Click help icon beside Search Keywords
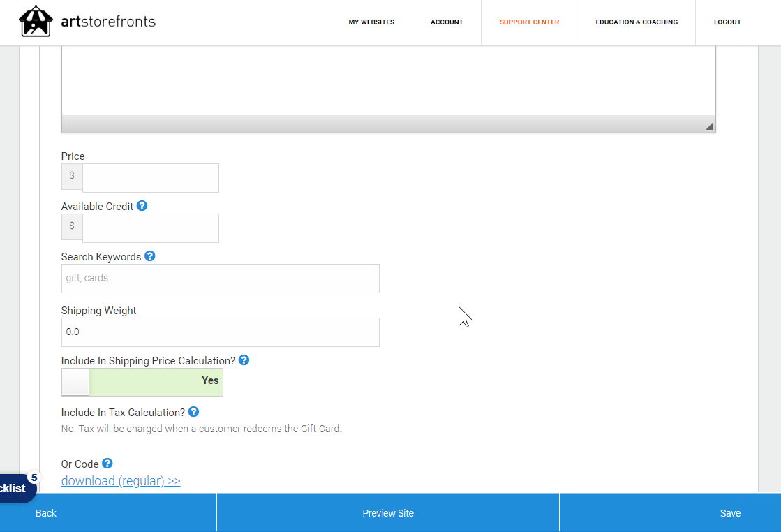 point(150,256)
